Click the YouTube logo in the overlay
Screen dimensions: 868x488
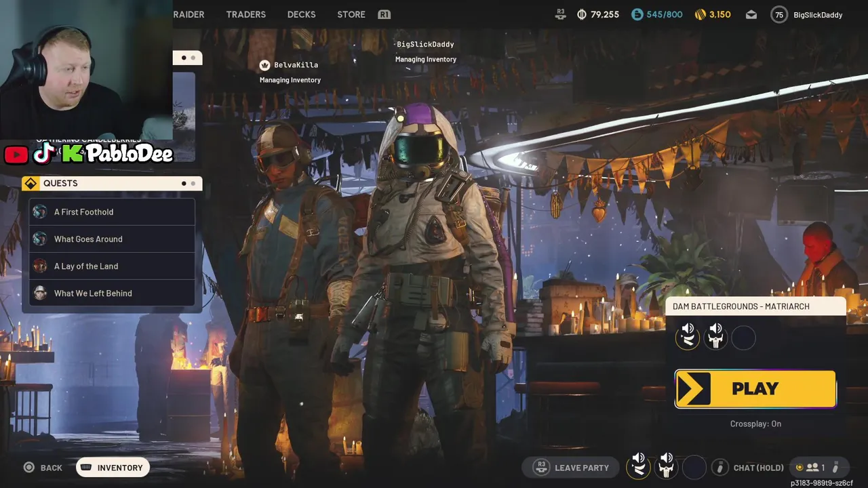tap(16, 155)
